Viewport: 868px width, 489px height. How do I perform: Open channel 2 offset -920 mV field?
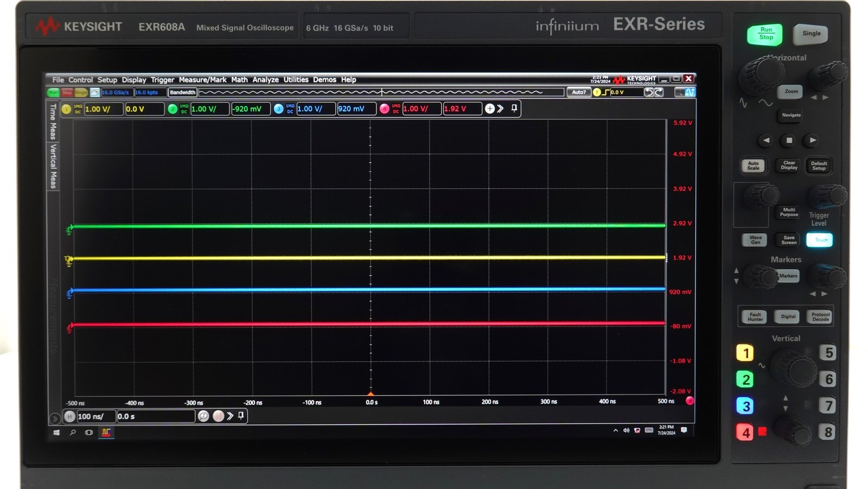coord(250,109)
